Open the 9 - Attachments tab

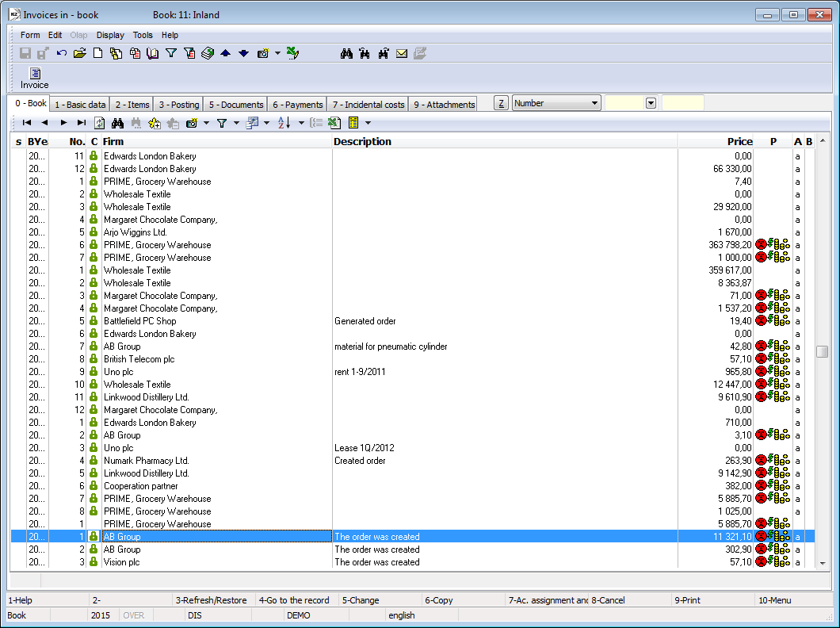click(444, 105)
